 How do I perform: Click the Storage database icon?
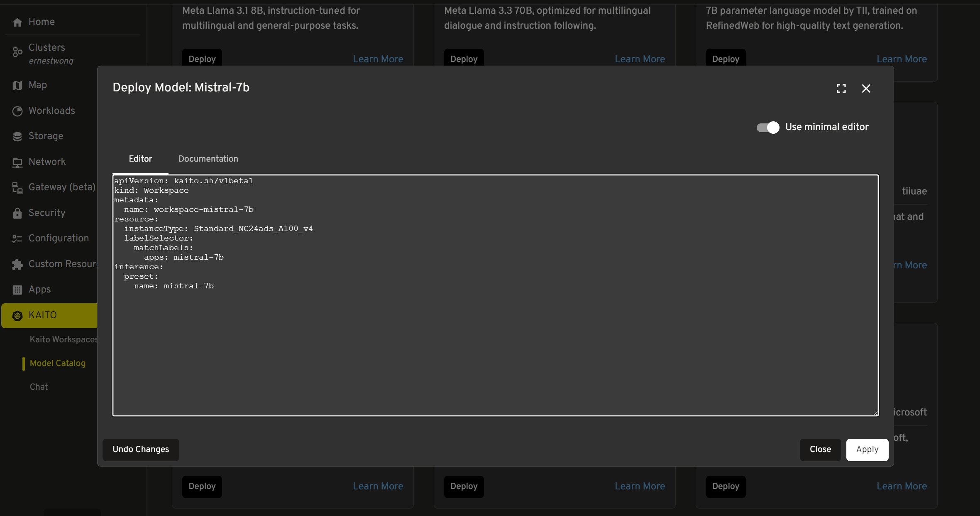pos(17,136)
